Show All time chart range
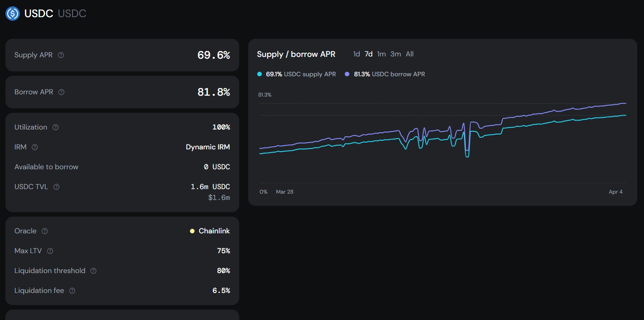 (409, 54)
